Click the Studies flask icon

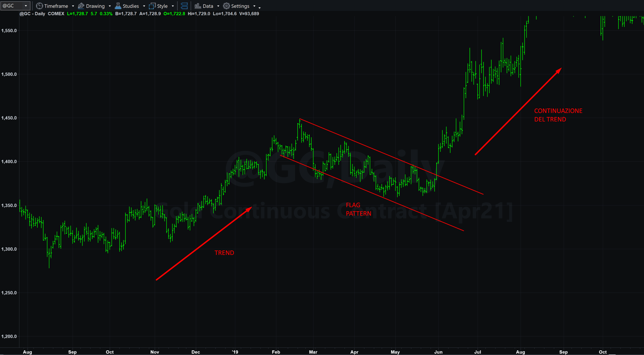118,6
